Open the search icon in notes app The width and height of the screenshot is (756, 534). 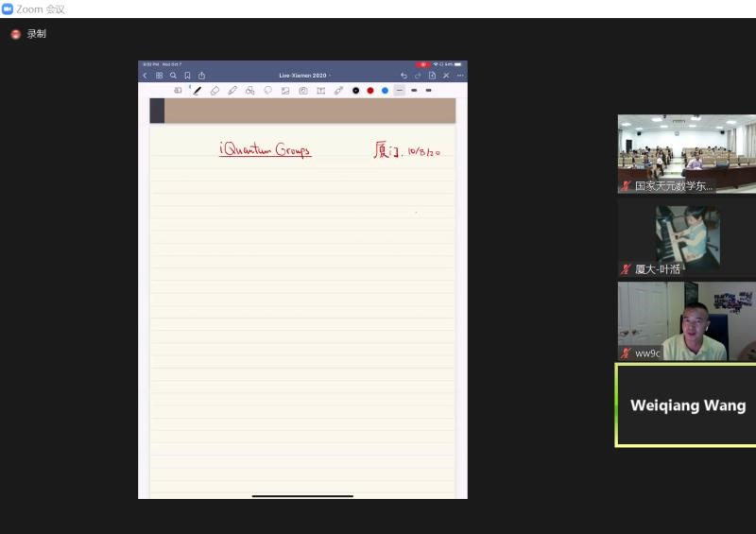(173, 76)
